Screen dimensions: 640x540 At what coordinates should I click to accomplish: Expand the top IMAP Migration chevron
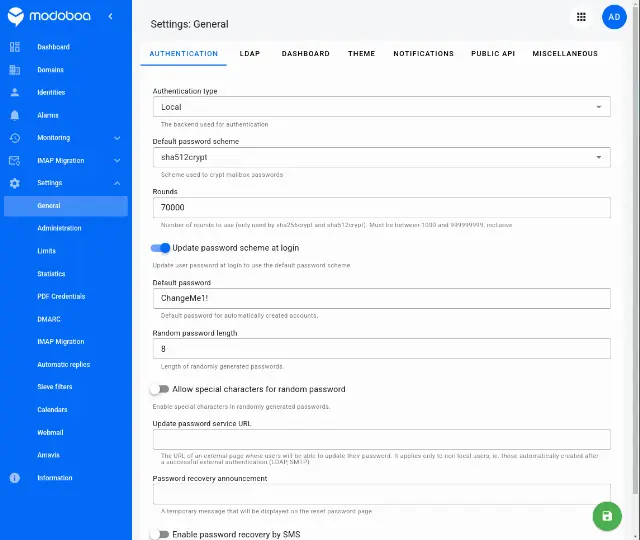coord(117,160)
